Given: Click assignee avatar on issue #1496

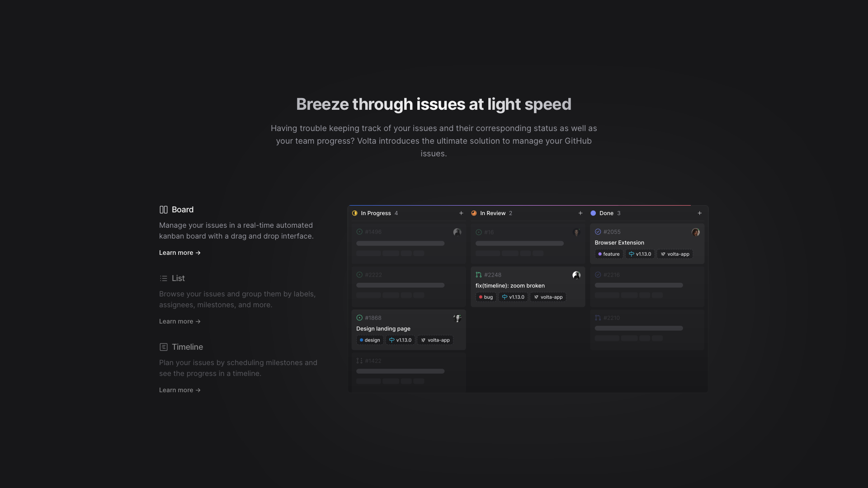Looking at the screenshot, I should tap(457, 232).
